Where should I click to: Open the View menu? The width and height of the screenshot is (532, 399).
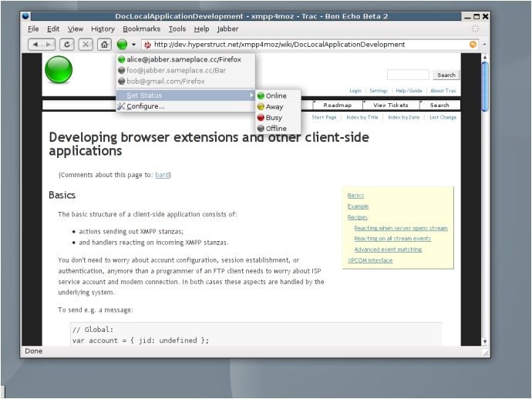click(x=75, y=28)
